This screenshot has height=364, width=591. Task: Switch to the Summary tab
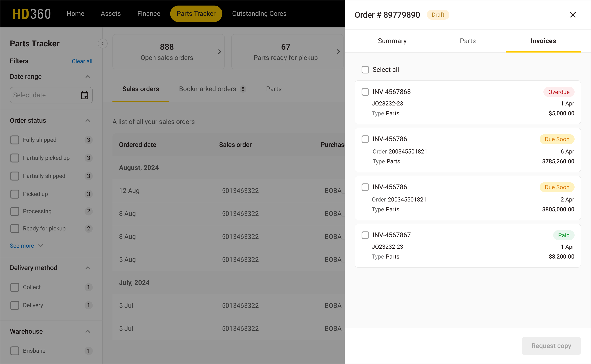[x=392, y=41]
